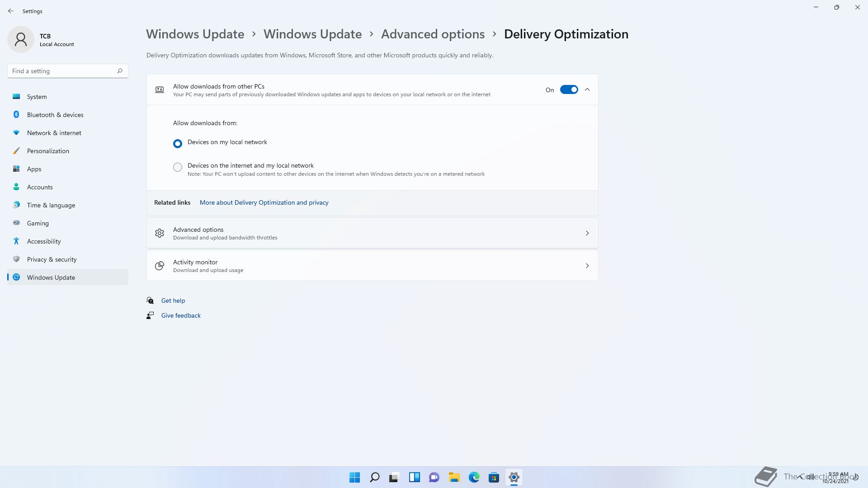Click the Get help headset icon
The height and width of the screenshot is (488, 868).
(x=150, y=300)
